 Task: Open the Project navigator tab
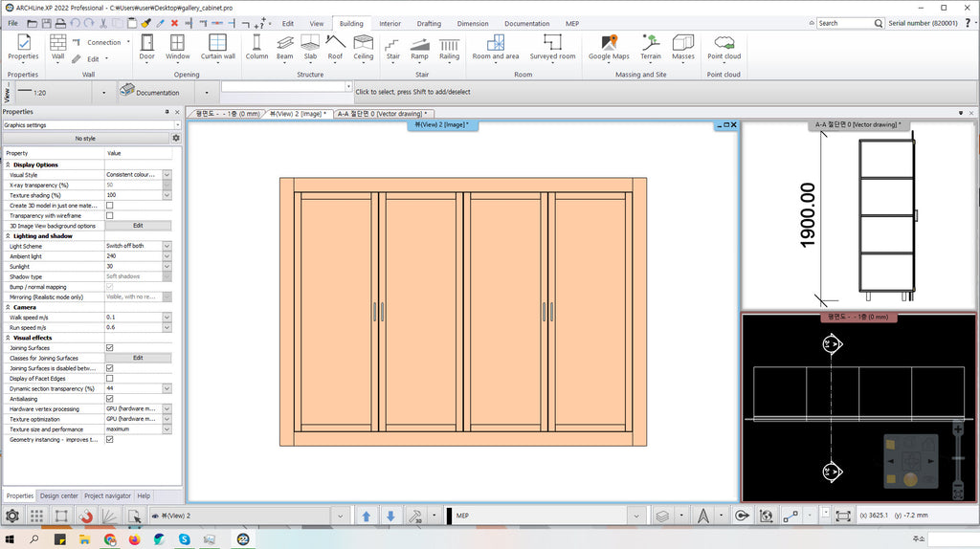[x=107, y=495]
